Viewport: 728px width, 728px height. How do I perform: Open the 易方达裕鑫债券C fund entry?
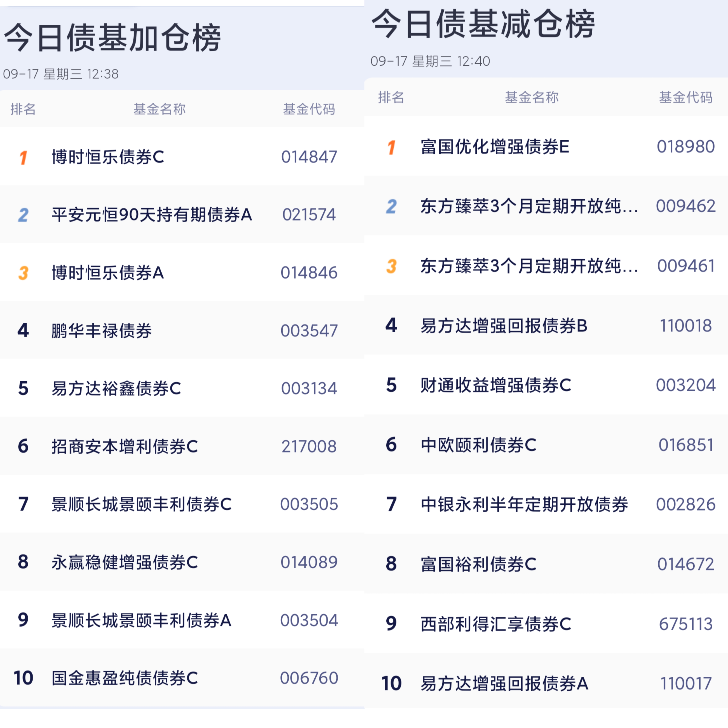click(116, 389)
